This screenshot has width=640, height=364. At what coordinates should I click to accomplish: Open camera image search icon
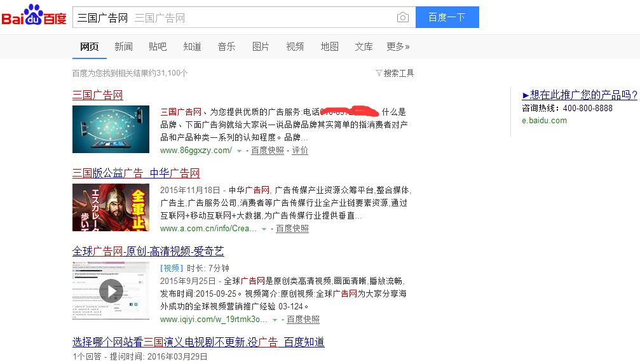pyautogui.click(x=403, y=18)
